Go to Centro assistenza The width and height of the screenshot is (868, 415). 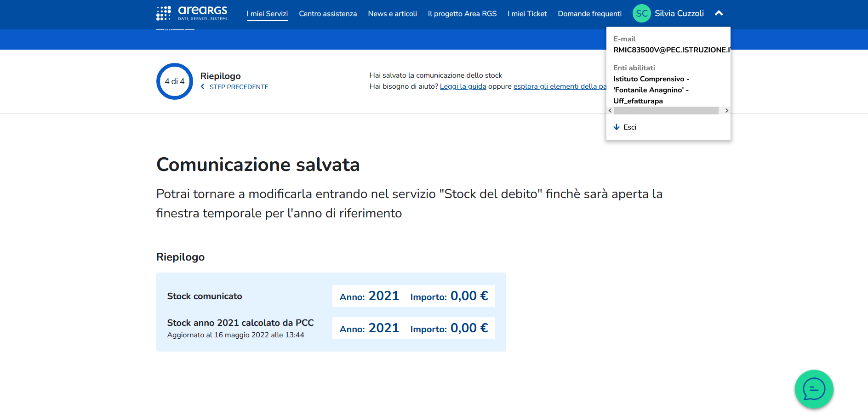[328, 14]
